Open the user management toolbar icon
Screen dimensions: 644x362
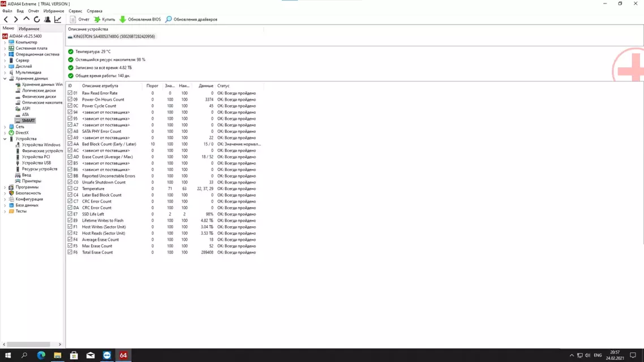pyautogui.click(x=47, y=19)
